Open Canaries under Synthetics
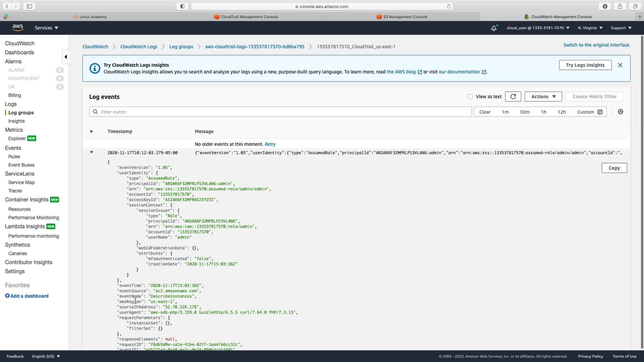The height and width of the screenshot is (362, 644). coord(18,253)
